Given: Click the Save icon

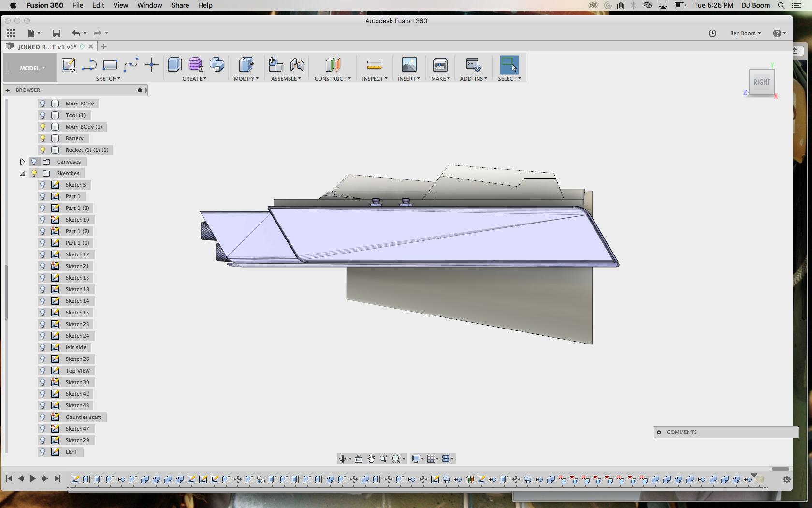Looking at the screenshot, I should 57,33.
